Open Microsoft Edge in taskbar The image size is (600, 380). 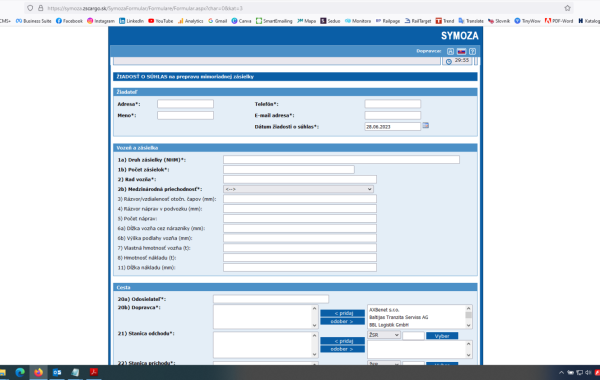tap(20, 372)
